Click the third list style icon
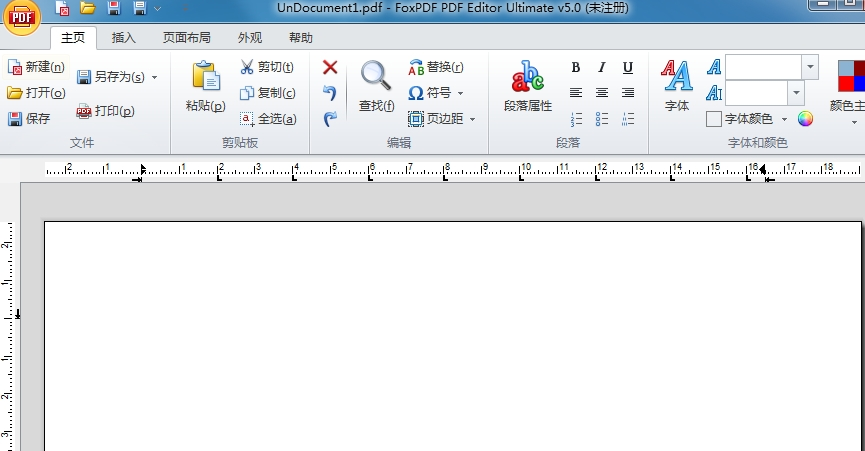The height and width of the screenshot is (451, 865). pos(628,119)
